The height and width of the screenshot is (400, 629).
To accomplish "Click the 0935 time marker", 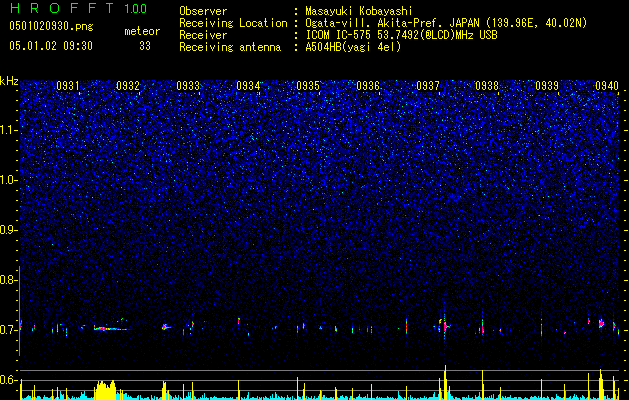I will pyautogui.click(x=308, y=85).
